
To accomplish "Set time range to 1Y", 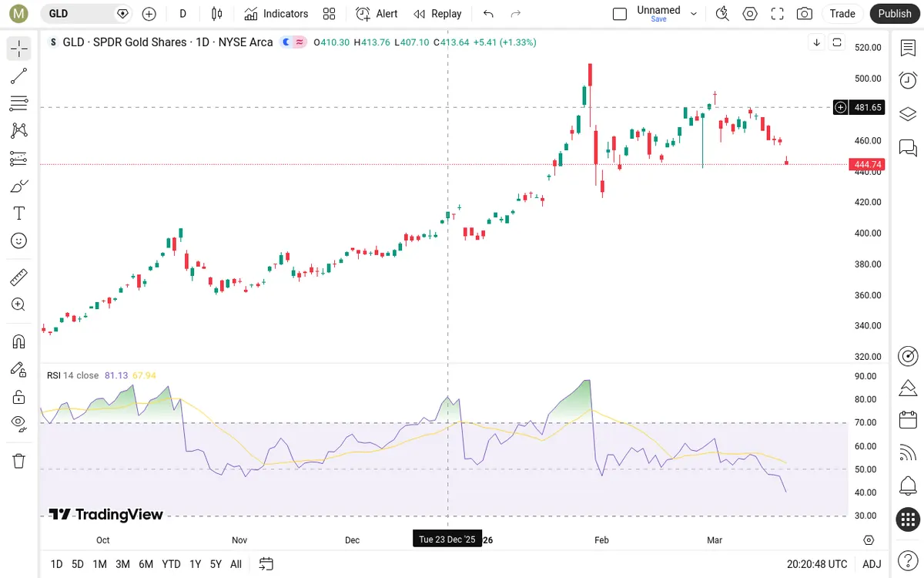I will click(195, 564).
